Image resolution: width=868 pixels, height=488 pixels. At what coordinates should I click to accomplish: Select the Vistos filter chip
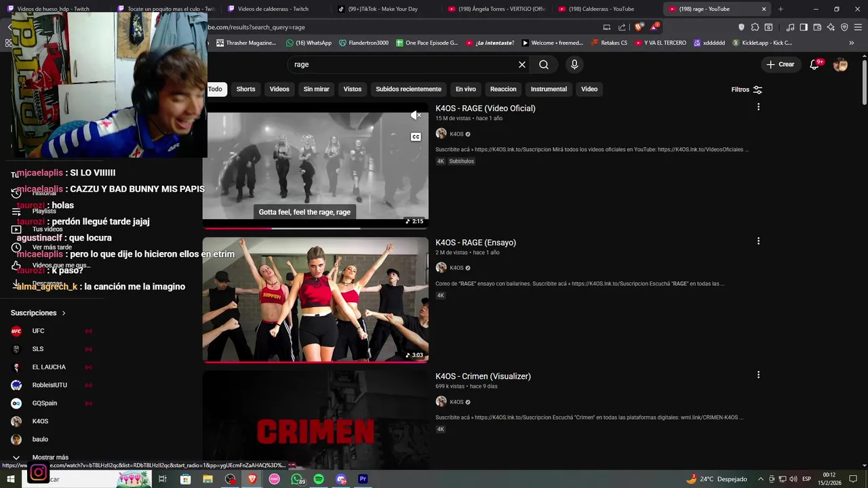[353, 89]
